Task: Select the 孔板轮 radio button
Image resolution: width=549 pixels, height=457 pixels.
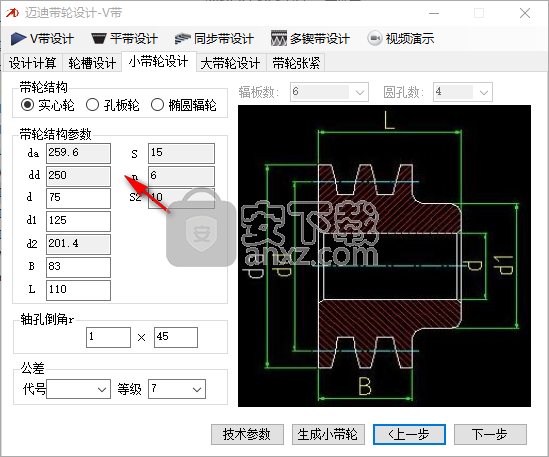Action: pyautogui.click(x=113, y=105)
